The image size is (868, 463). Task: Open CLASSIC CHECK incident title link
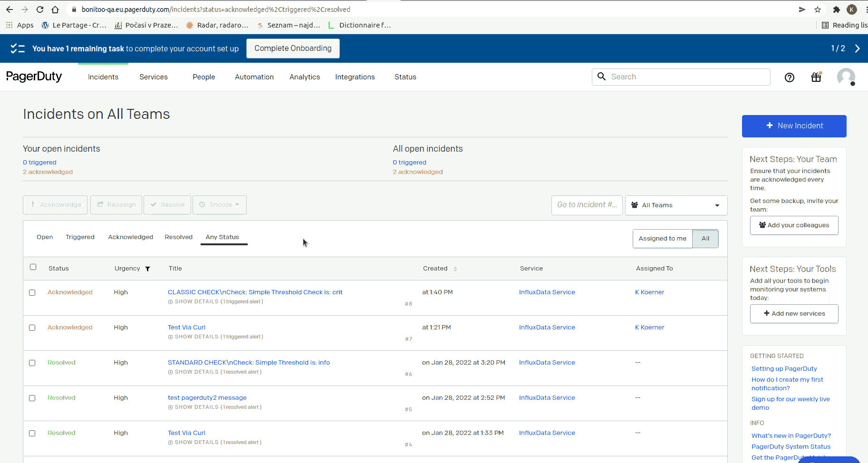255,292
